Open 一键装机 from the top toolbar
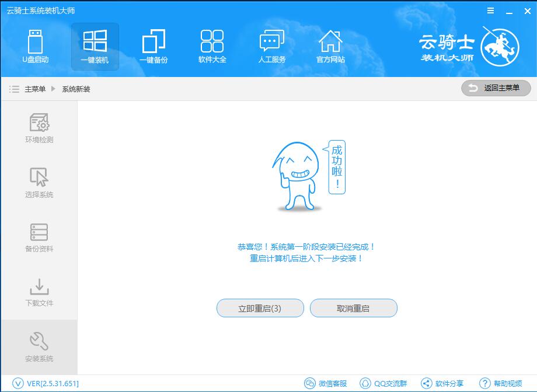Screen dimensions: 537x392 tap(95, 47)
